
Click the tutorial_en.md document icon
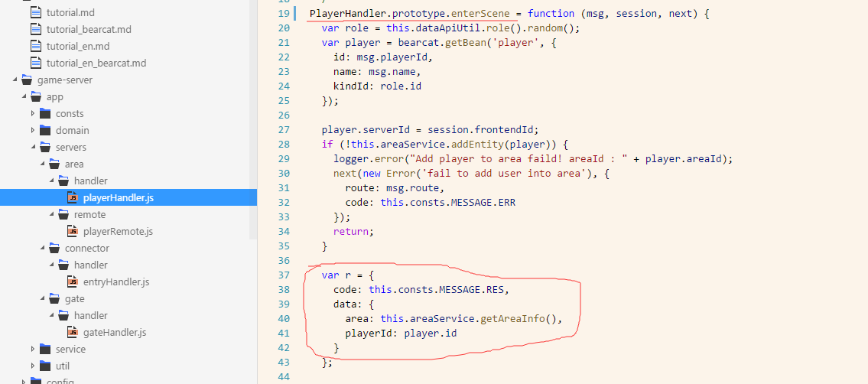[x=36, y=47]
